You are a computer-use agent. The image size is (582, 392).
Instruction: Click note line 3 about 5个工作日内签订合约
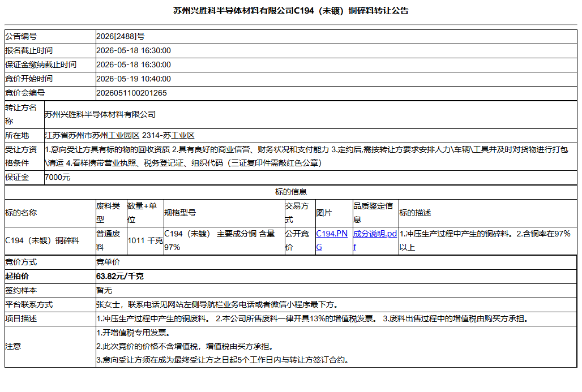coord(223,360)
